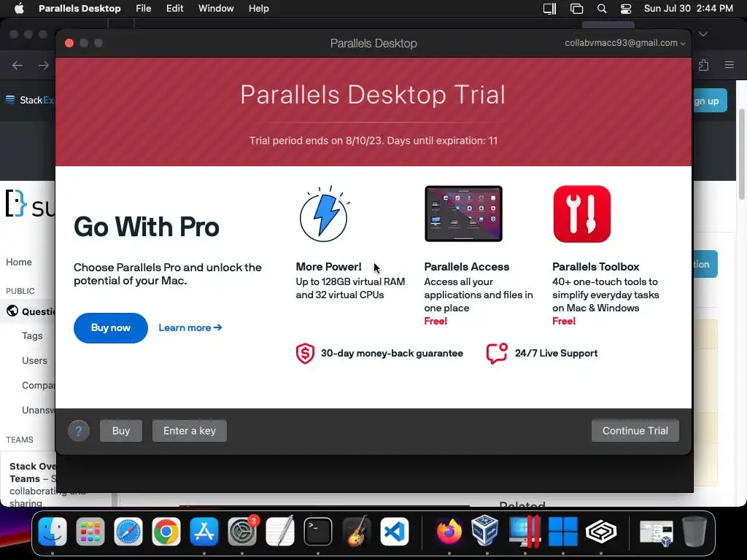Open the Apple menu
This screenshot has height=560, width=747.
pyautogui.click(x=19, y=9)
